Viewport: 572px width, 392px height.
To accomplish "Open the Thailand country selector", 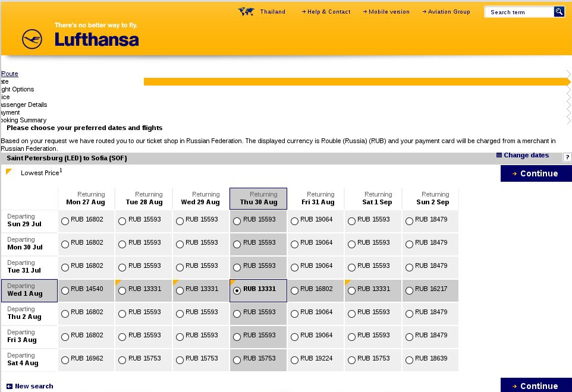I will 272,12.
